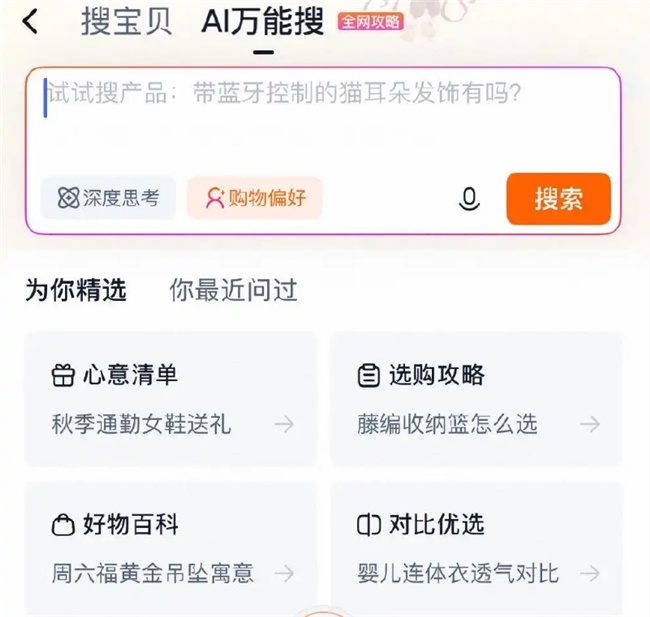Tap the gift icon beside 心意清单
The height and width of the screenshot is (617, 650).
[63, 376]
